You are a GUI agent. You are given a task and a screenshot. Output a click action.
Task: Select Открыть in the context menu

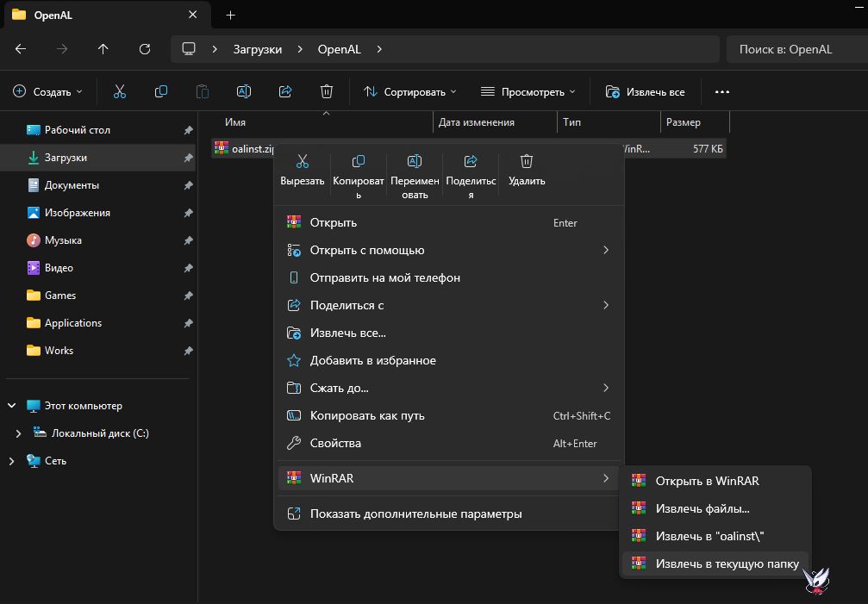click(x=449, y=222)
